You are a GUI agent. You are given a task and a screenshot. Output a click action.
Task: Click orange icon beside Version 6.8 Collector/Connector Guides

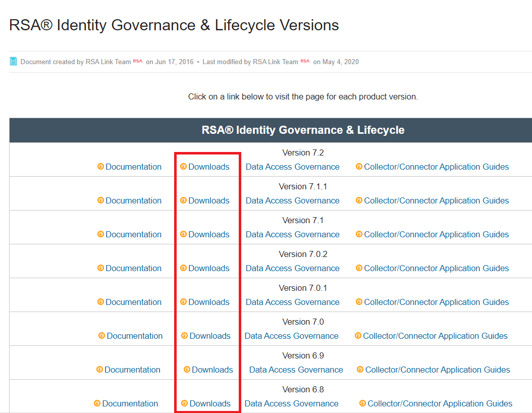pos(362,403)
